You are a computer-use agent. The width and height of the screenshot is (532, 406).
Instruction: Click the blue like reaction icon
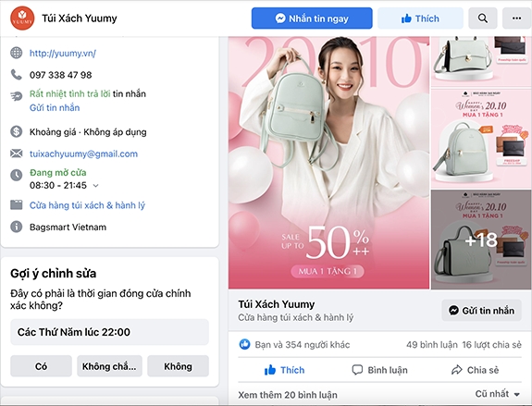click(244, 344)
